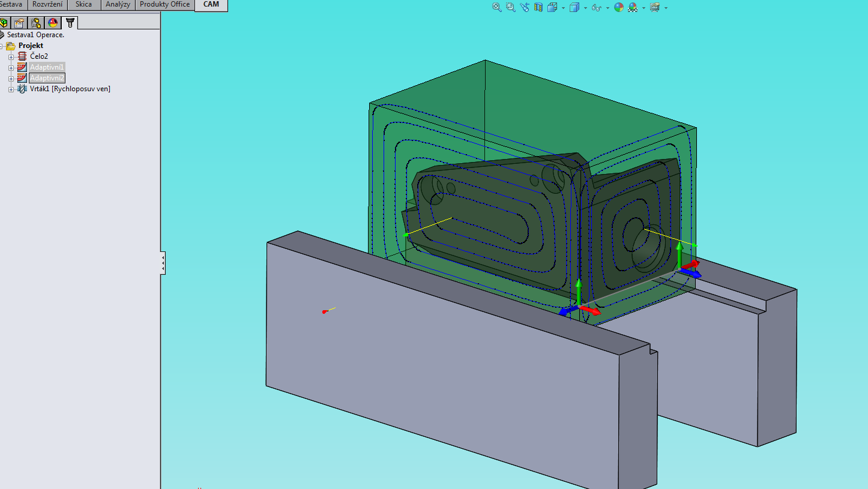Open the View Orientation dropdown arrow
Screen dimensions: 868x489
(x=564, y=8)
